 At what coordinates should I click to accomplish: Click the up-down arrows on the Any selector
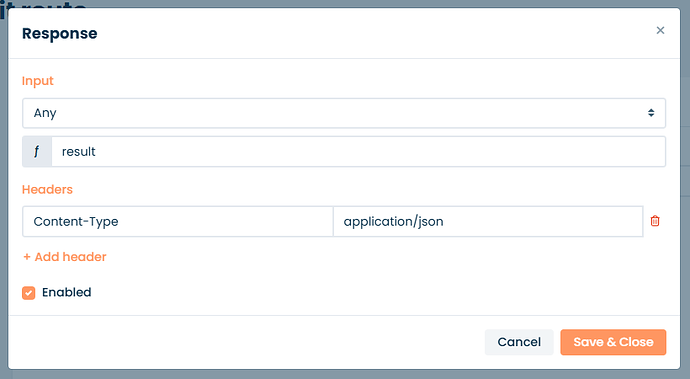[x=651, y=113]
